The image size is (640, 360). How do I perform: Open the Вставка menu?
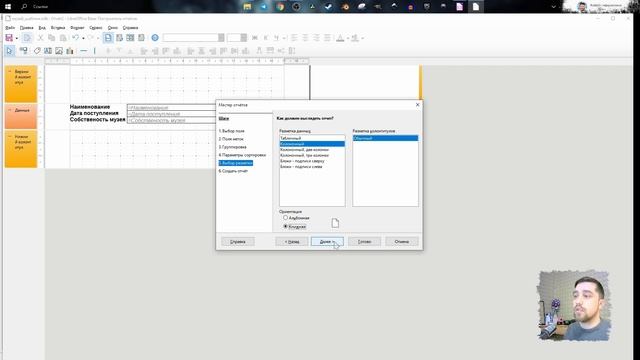coord(58,28)
